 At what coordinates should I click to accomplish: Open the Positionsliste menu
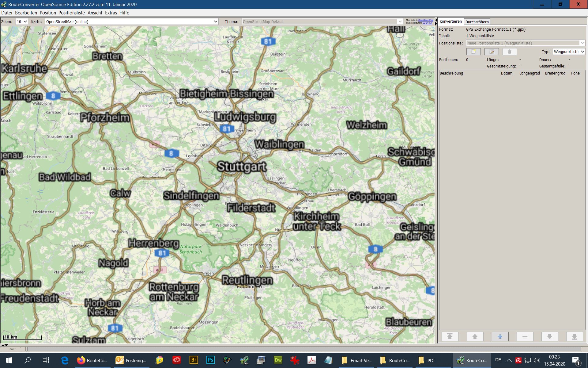pyautogui.click(x=71, y=13)
